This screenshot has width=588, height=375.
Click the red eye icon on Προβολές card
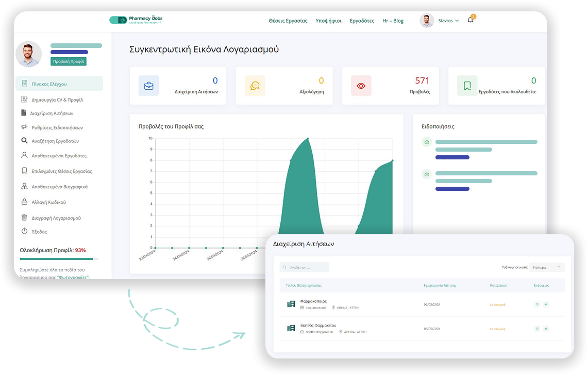point(361,86)
